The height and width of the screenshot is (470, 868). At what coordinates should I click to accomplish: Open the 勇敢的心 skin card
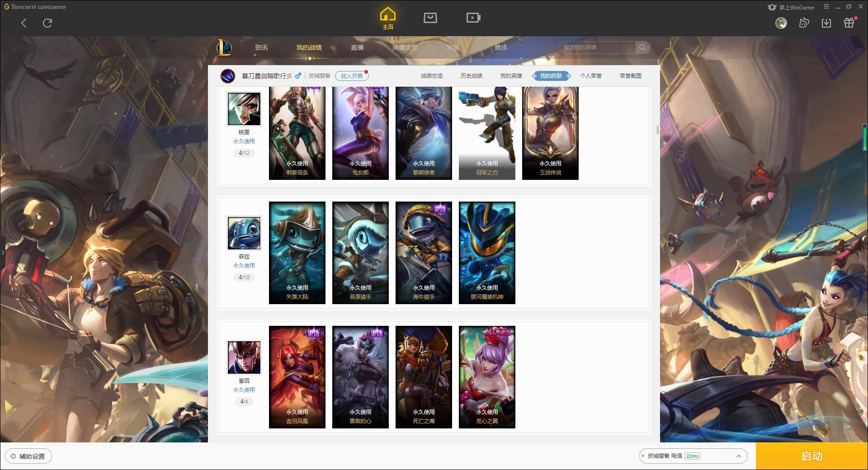point(360,377)
